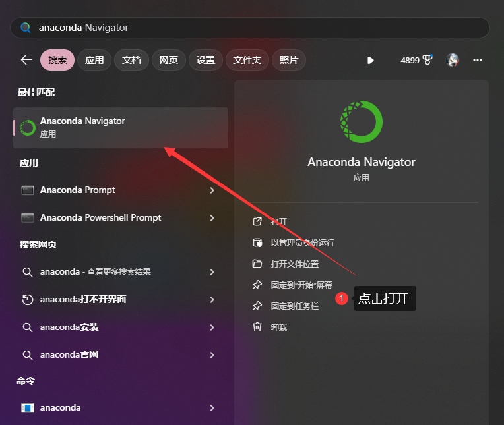Switch to the 文档 filter tab
504x425 pixels.
coord(131,60)
